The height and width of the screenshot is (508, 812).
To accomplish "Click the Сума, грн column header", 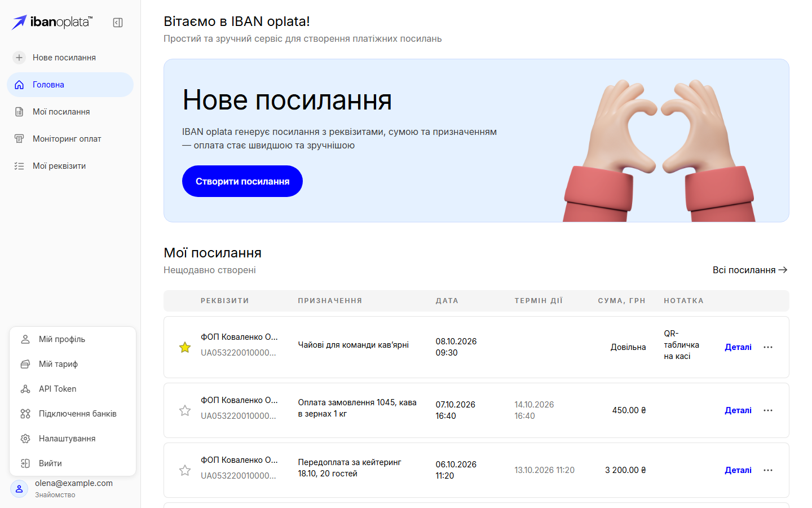I will 621,301.
